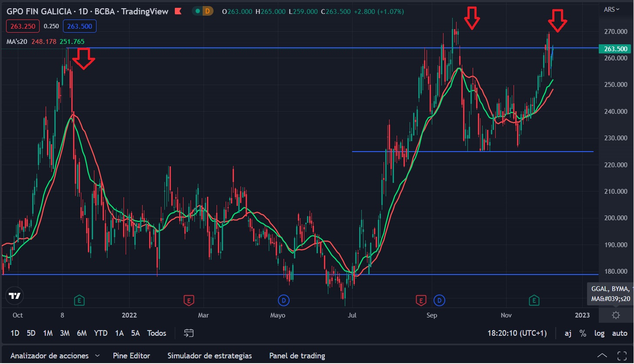Enter fullscreen mode with the corner-brackets icon
The image size is (634, 364).
coord(622,356)
